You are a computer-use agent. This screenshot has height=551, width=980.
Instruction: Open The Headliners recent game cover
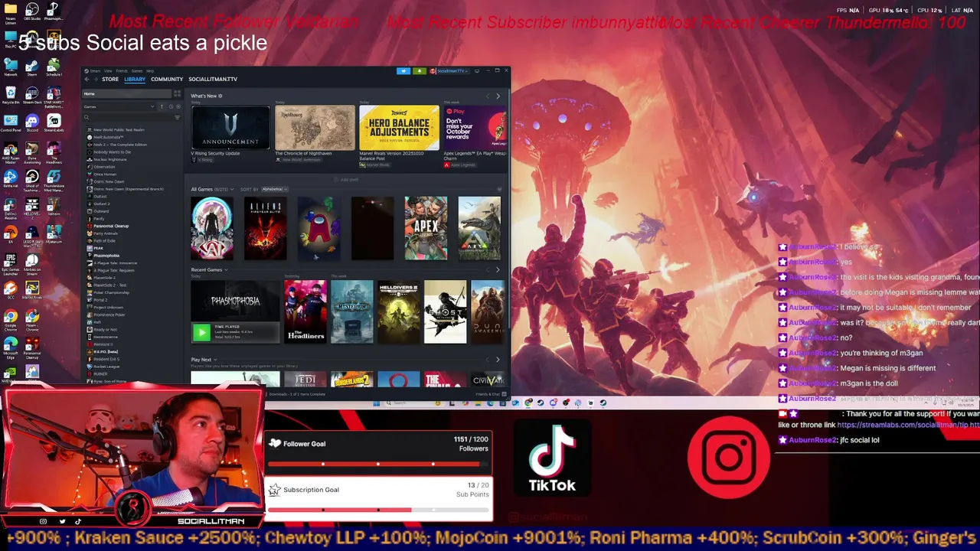click(x=305, y=311)
